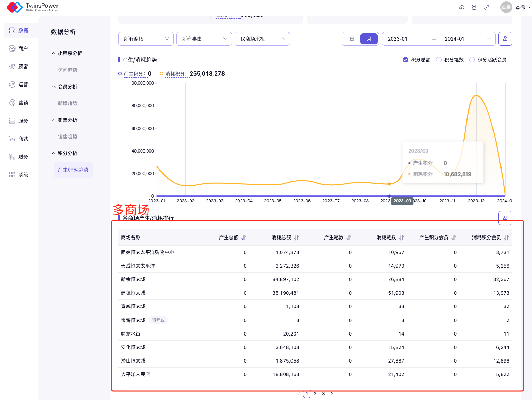Click calendar icon in date range picker

(489, 39)
